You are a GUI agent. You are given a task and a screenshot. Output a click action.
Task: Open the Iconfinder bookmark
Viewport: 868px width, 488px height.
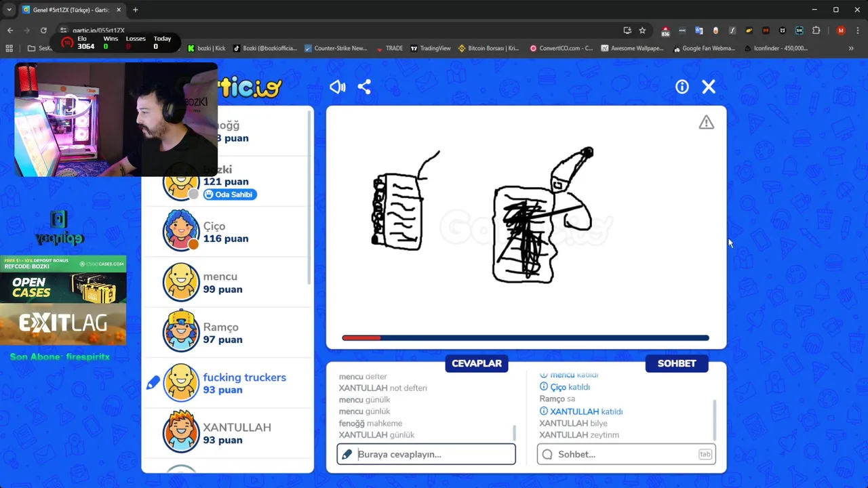click(776, 48)
